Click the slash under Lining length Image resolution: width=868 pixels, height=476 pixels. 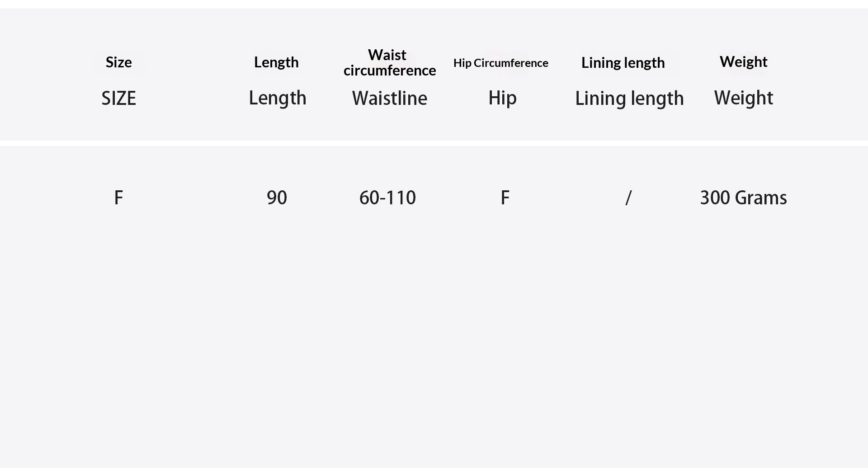point(628,198)
